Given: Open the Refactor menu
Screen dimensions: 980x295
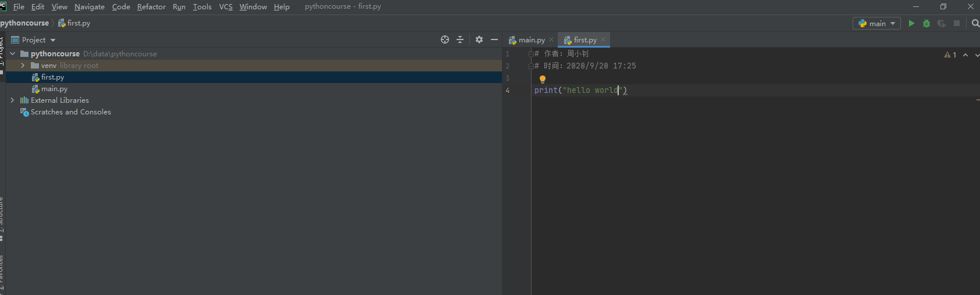Looking at the screenshot, I should tap(151, 7).
